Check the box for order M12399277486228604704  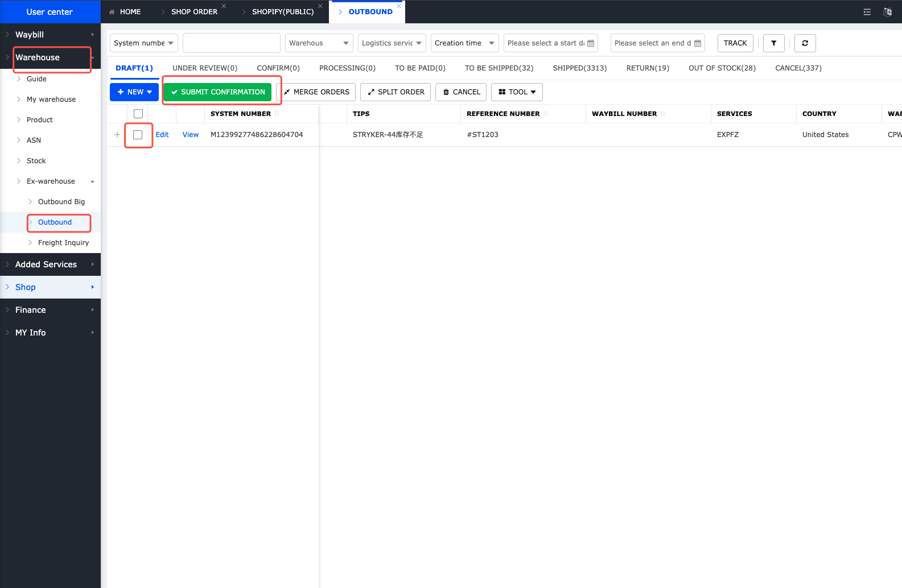click(138, 135)
